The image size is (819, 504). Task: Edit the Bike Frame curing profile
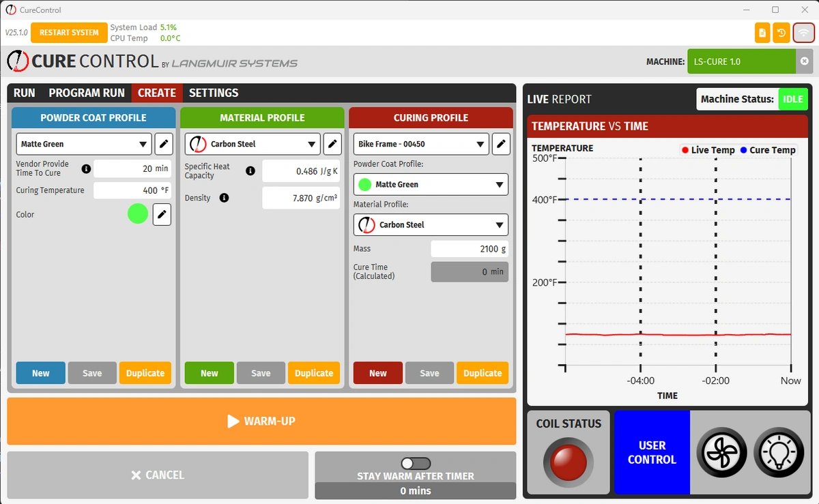click(x=500, y=144)
